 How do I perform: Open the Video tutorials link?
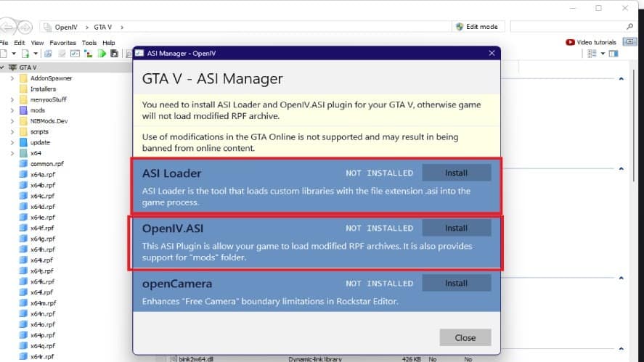tap(596, 42)
